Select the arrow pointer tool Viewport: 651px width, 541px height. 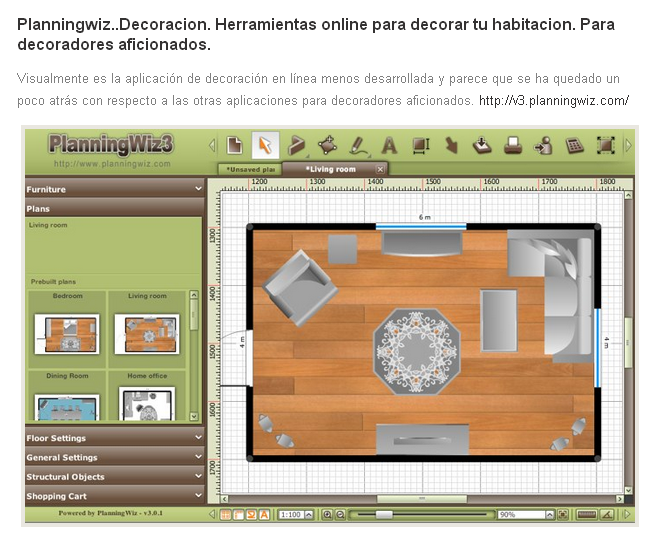pyautogui.click(x=265, y=145)
